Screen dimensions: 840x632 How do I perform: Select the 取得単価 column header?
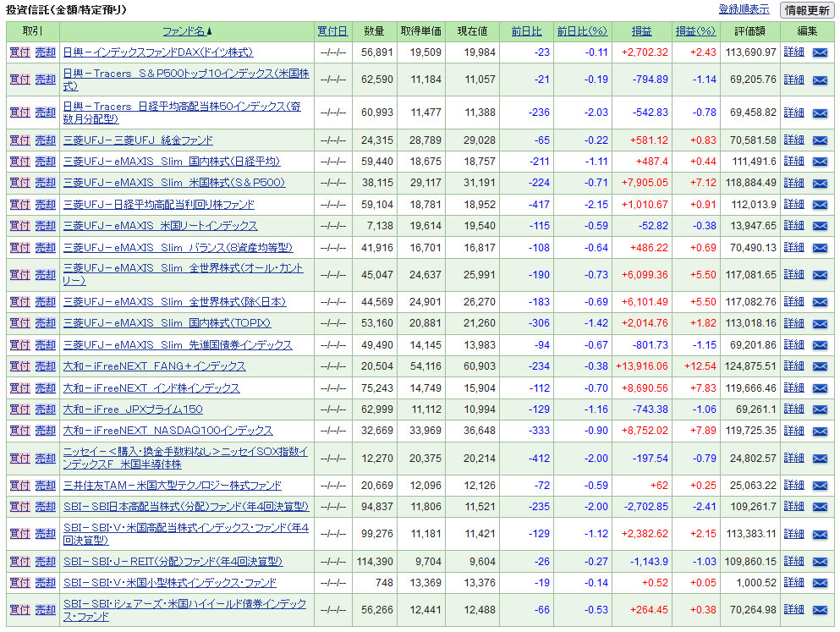pyautogui.click(x=421, y=31)
